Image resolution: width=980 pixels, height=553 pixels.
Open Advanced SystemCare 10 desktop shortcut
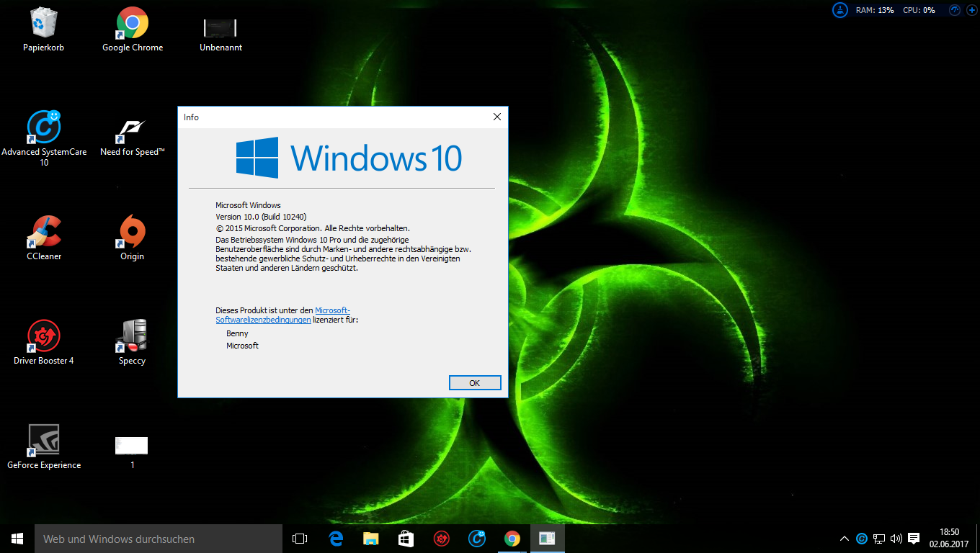click(44, 138)
